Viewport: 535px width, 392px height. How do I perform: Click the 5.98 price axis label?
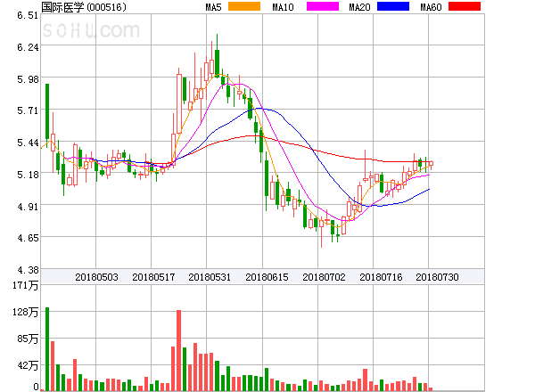pos(28,79)
